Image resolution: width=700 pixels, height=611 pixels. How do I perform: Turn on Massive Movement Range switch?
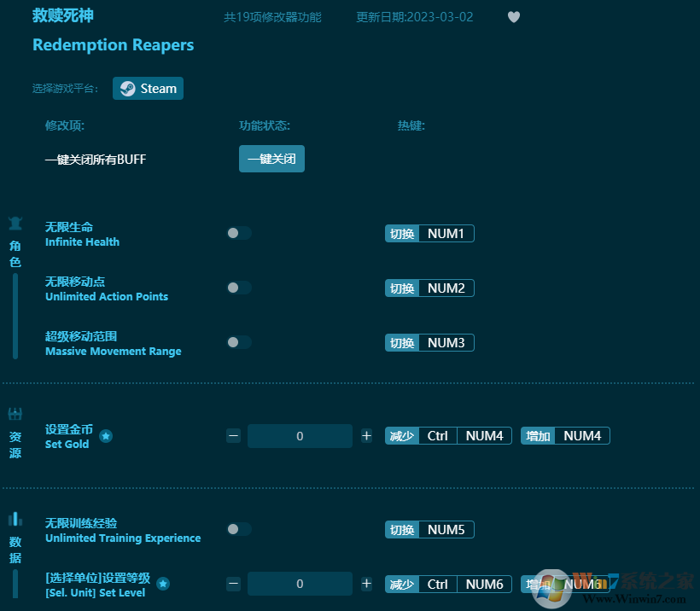tap(239, 342)
